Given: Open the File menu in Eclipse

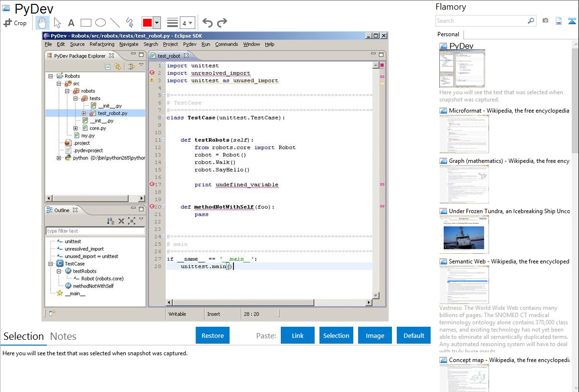Looking at the screenshot, I should click(48, 44).
